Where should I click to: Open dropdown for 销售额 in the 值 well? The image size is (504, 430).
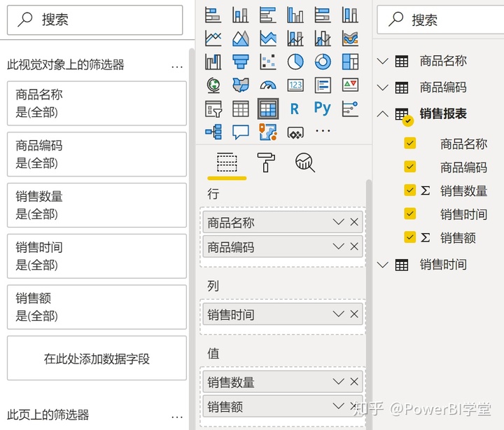pyautogui.click(x=339, y=406)
